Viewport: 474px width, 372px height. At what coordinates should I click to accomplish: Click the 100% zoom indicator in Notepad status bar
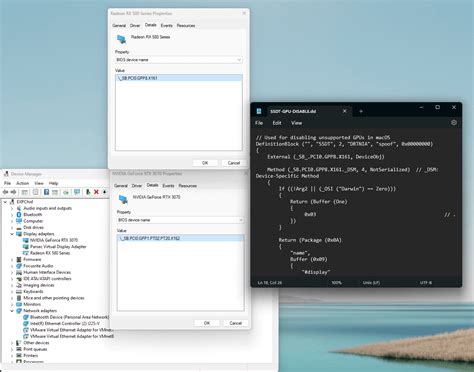[336, 283]
